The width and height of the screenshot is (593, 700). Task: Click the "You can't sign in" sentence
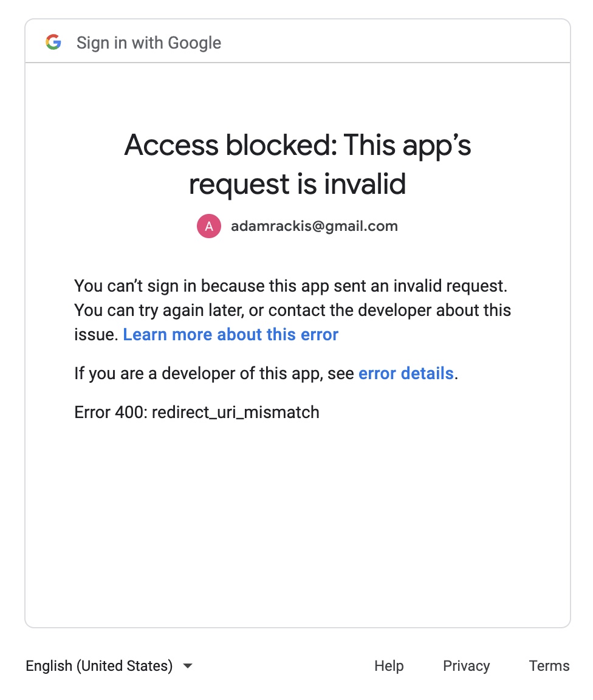[290, 285]
